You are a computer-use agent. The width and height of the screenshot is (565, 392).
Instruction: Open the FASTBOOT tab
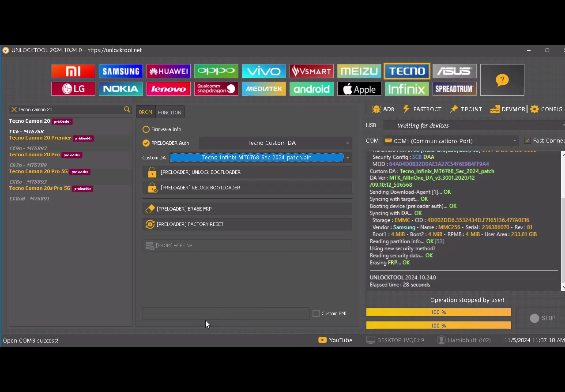pos(422,109)
